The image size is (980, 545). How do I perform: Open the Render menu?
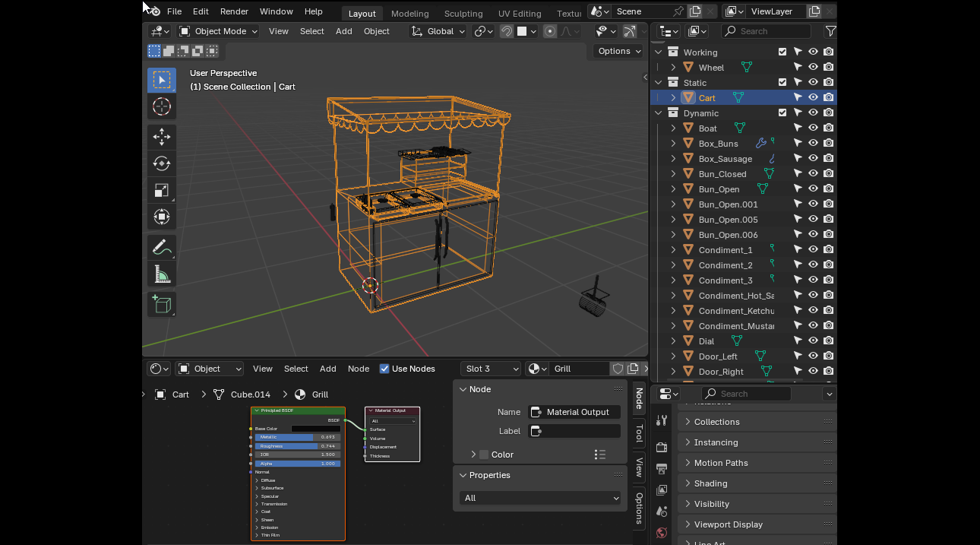234,11
